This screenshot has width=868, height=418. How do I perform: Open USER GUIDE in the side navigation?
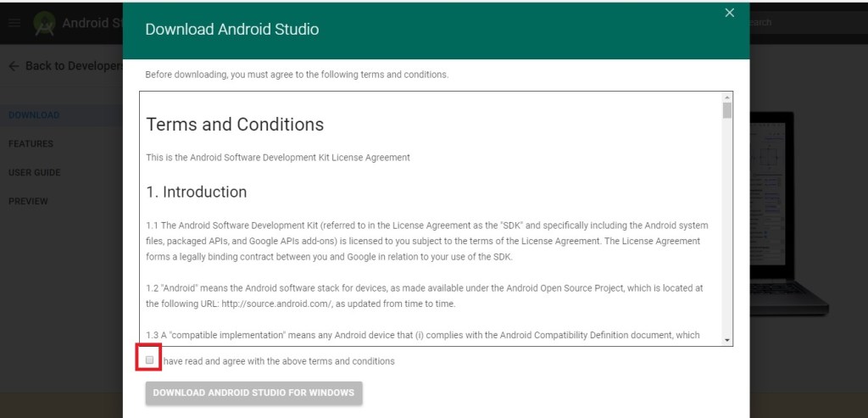[34, 173]
